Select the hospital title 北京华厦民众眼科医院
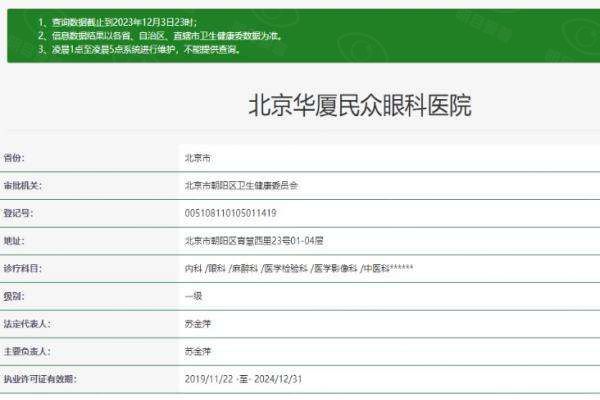 [x=360, y=105]
